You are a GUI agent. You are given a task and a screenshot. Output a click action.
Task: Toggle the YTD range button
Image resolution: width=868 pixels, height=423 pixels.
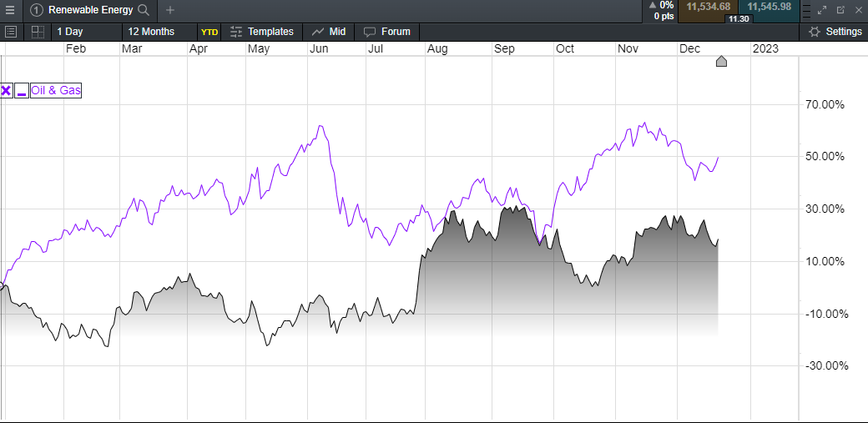pyautogui.click(x=209, y=32)
